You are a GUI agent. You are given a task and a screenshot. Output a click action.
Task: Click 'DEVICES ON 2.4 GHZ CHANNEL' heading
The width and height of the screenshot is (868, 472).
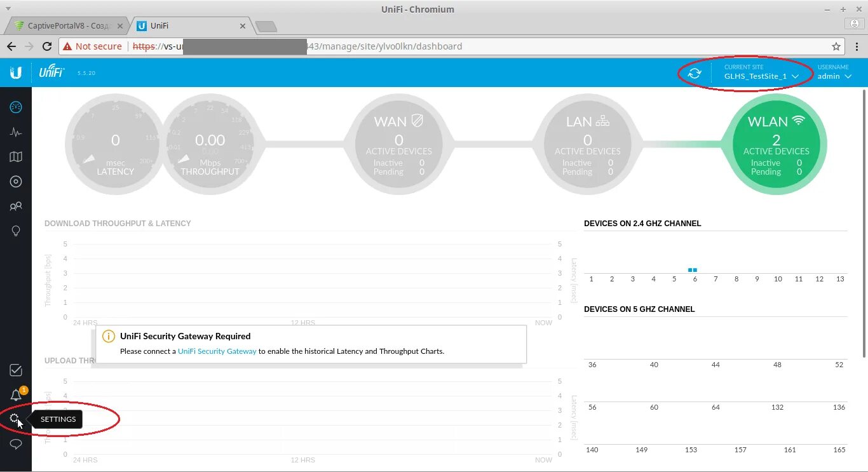[x=642, y=224]
